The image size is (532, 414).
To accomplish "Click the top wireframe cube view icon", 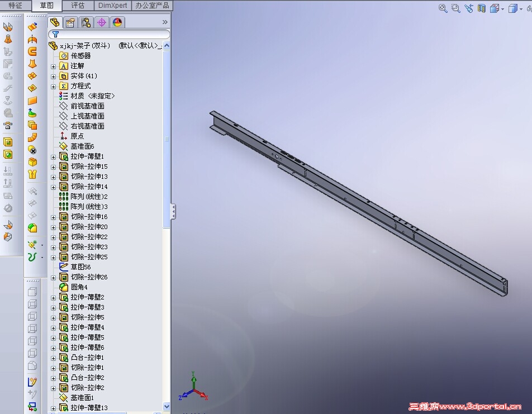I will (32, 292).
